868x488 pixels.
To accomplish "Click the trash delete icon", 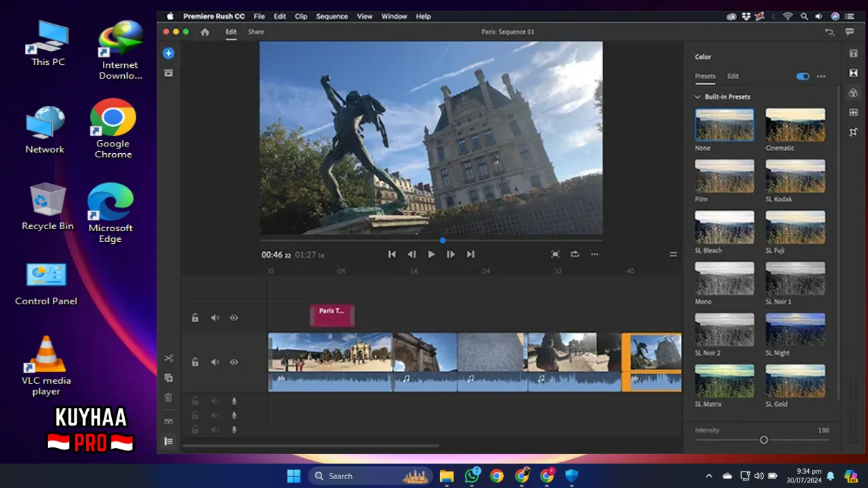I will (x=169, y=398).
